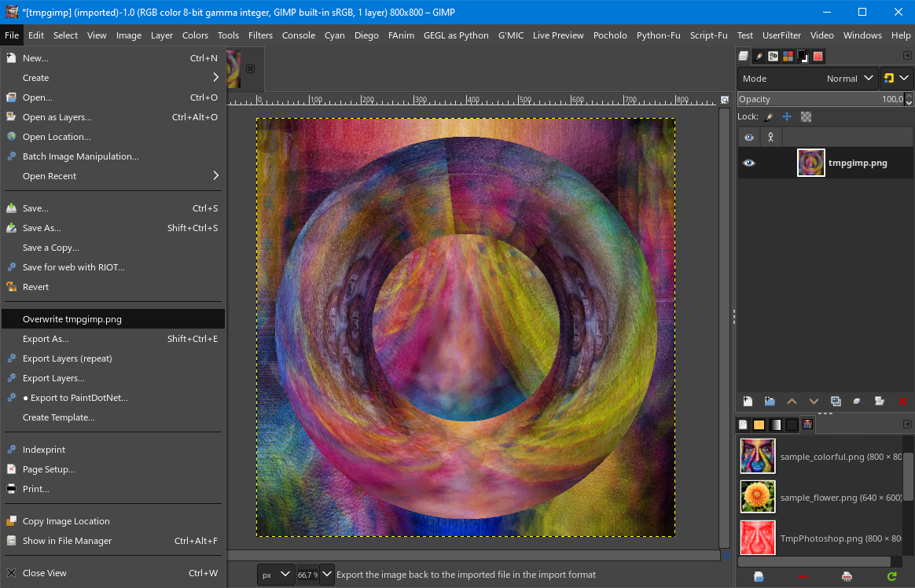Open the Filters menu
This screenshot has width=915, height=588.
coord(260,35)
